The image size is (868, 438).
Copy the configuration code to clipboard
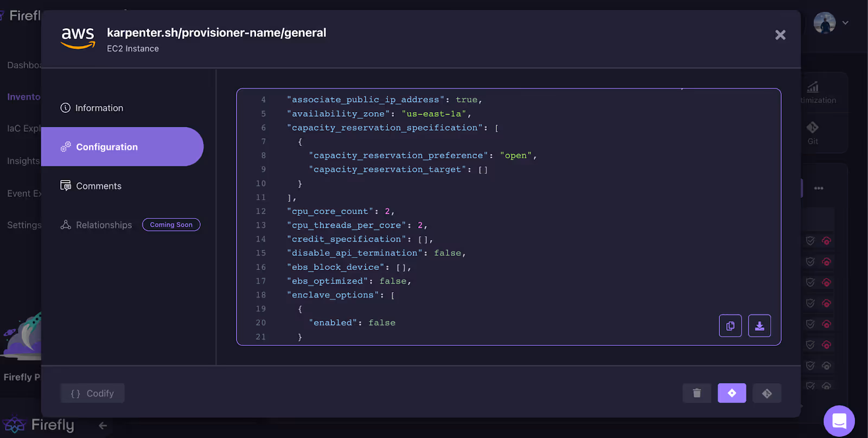click(730, 326)
